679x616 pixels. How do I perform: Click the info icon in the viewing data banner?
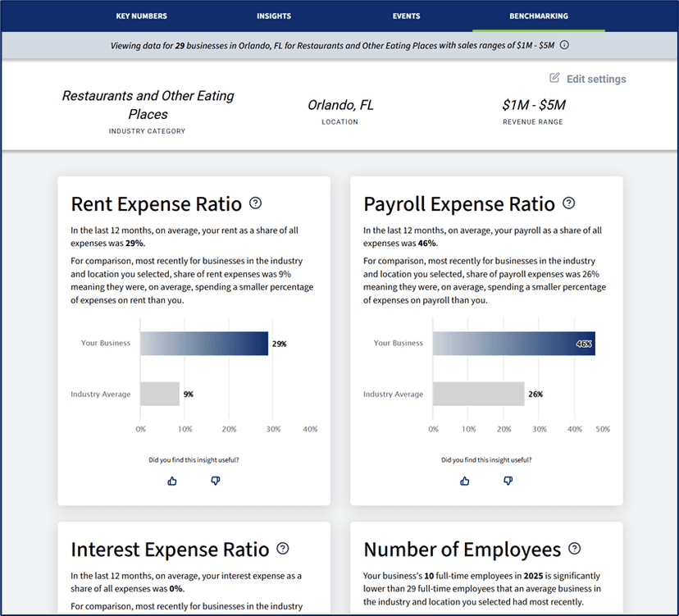pyautogui.click(x=563, y=46)
